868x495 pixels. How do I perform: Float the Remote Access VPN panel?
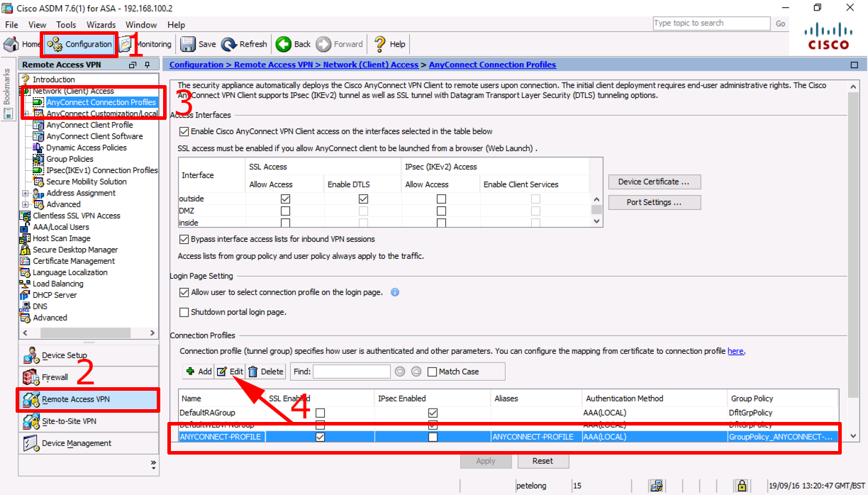coord(133,65)
